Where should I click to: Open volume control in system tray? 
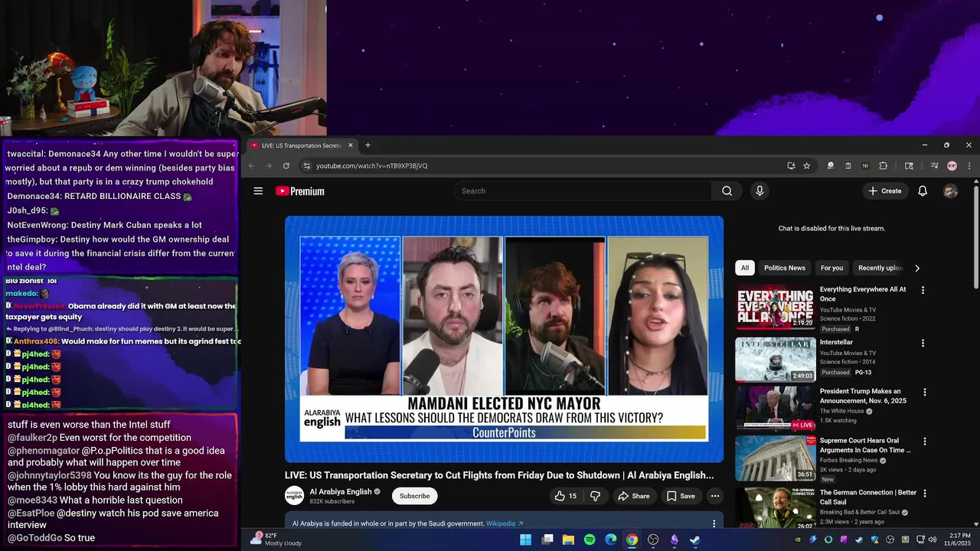click(933, 540)
